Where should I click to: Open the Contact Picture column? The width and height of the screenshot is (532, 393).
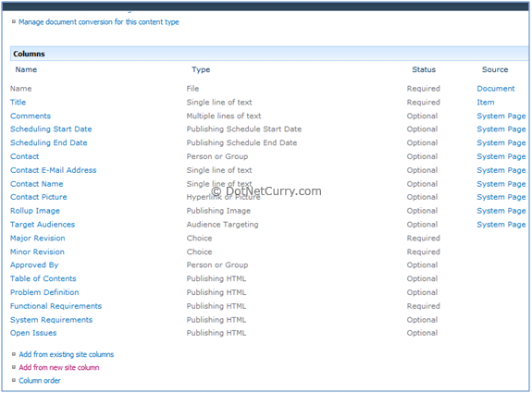point(39,197)
